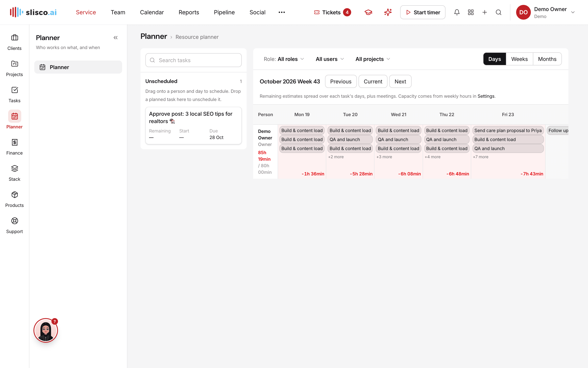Open the Calendar menu
The width and height of the screenshot is (588, 368).
click(x=152, y=12)
